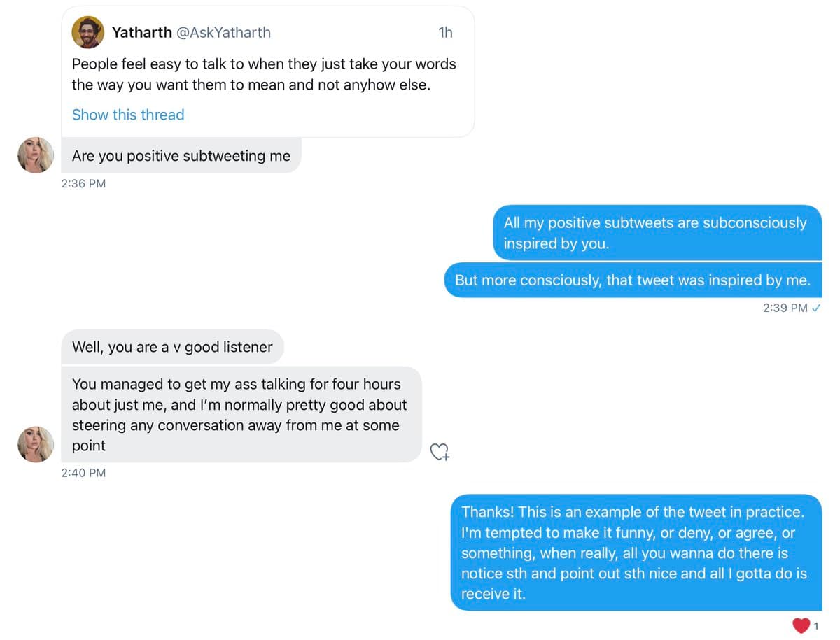Click the Yatharth display name
The image size is (840, 640).
tap(142, 32)
